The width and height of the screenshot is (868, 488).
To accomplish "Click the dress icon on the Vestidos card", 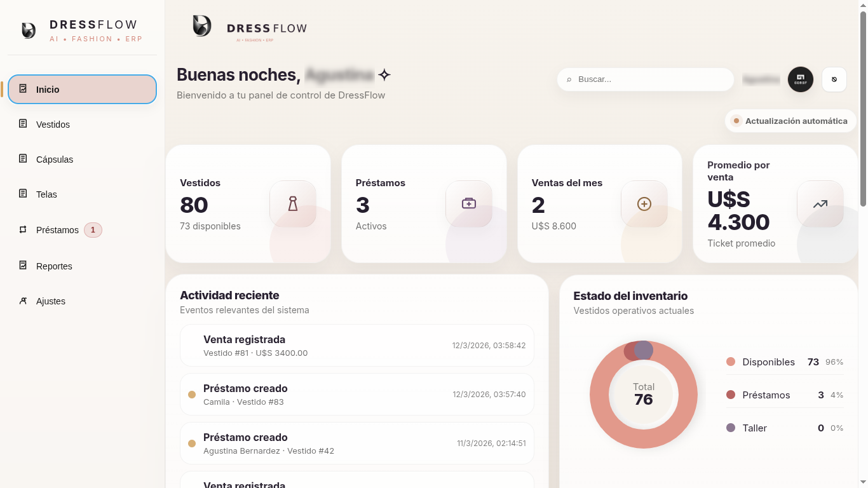I will point(292,203).
